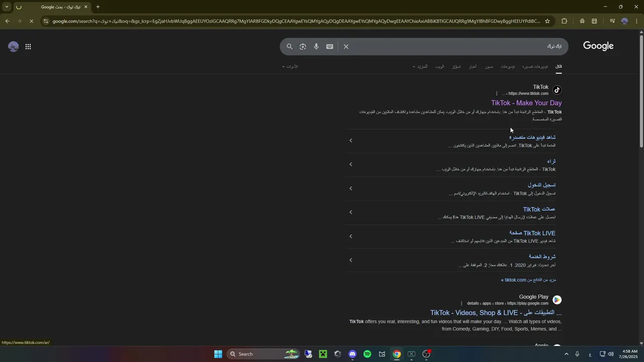Open شاهد فيديوهات متصدره sitelink
The image size is (644, 362).
[532, 137]
